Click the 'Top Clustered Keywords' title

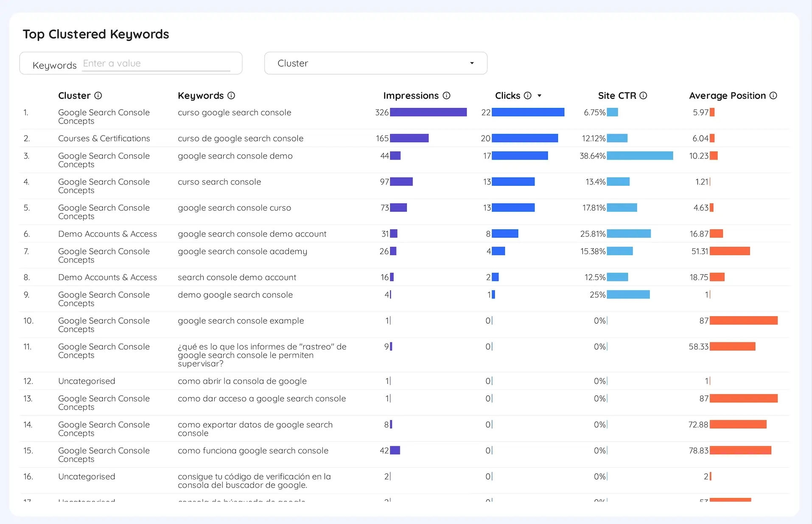[x=96, y=34]
